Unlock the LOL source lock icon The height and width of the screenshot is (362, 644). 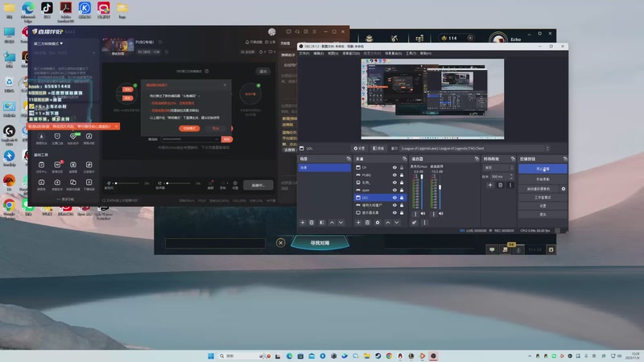pyautogui.click(x=402, y=197)
